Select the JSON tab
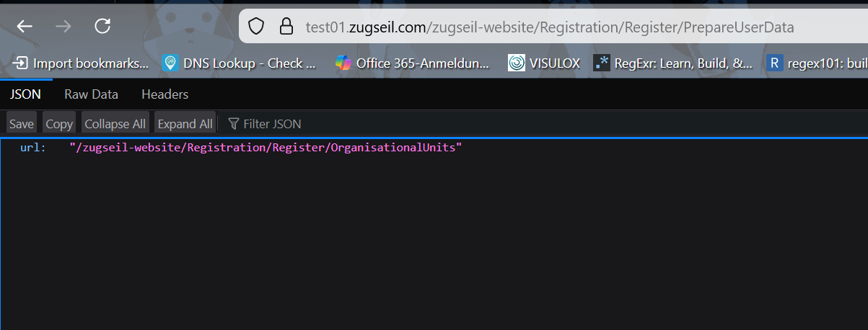Image resolution: width=868 pixels, height=330 pixels. 25,94
